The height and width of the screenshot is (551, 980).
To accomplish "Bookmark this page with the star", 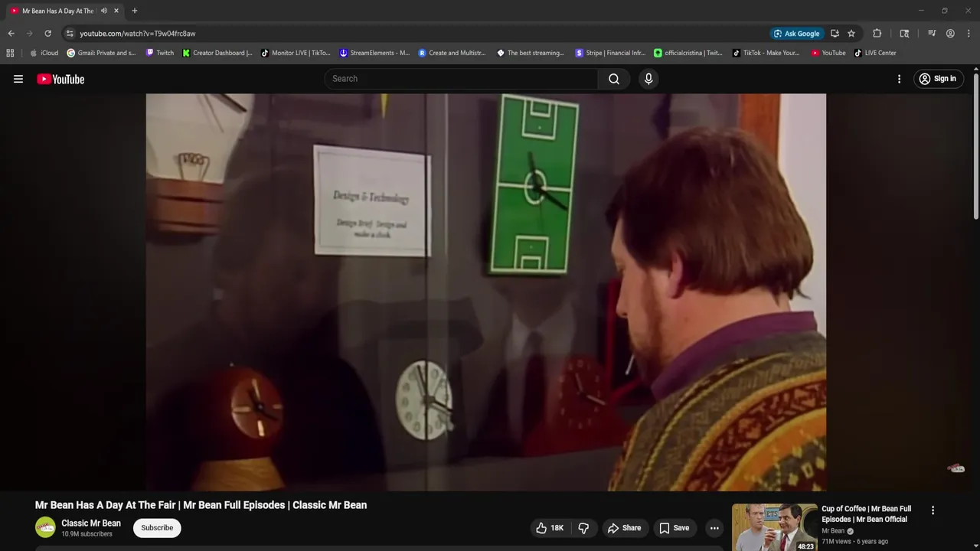I will [x=851, y=34].
